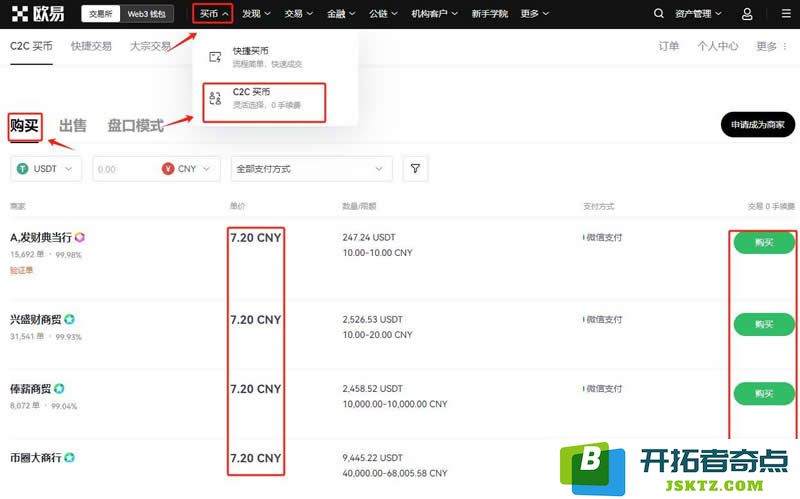This screenshot has width=800, height=499.
Task: Click 2,458.52 USDT quantity text
Action: click(372, 389)
